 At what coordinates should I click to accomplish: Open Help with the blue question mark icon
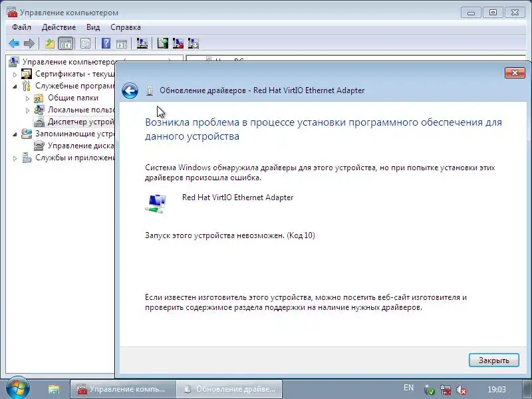point(106,43)
